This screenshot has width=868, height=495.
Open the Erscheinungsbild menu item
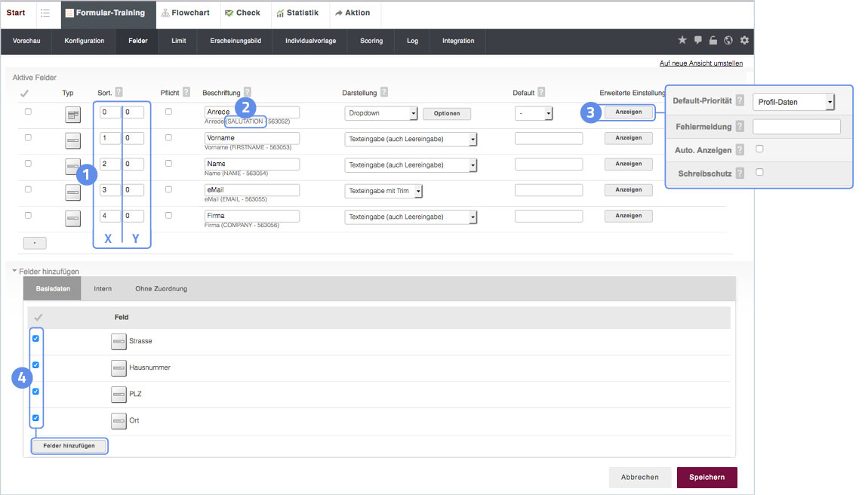pos(235,41)
